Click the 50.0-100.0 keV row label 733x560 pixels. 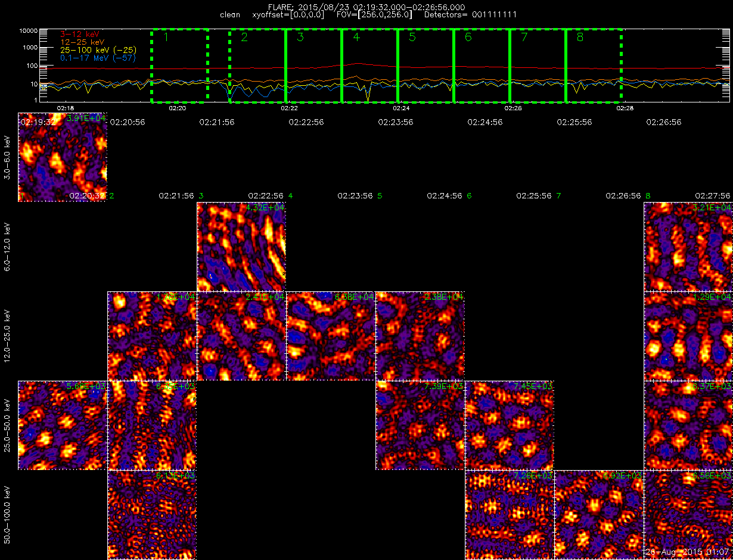8,515
